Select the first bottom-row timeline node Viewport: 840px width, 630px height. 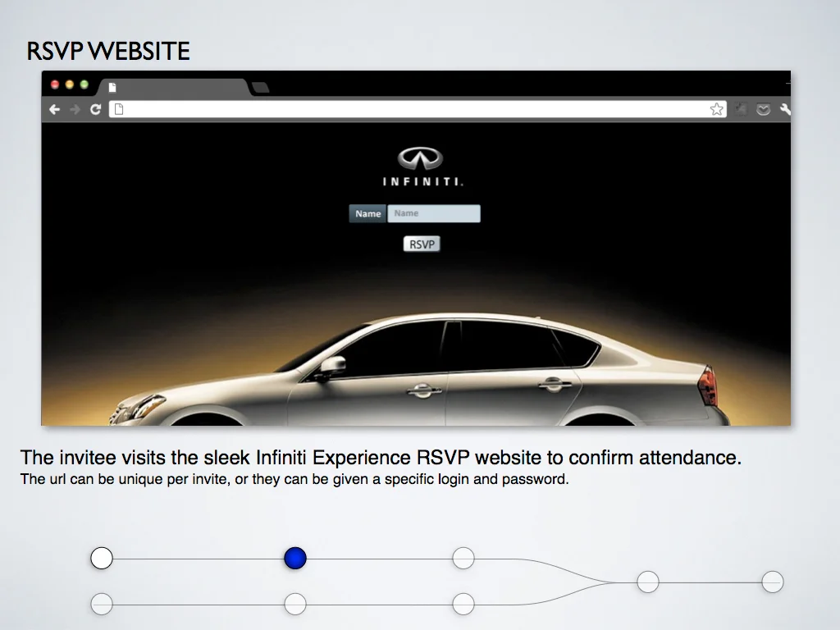(102, 605)
